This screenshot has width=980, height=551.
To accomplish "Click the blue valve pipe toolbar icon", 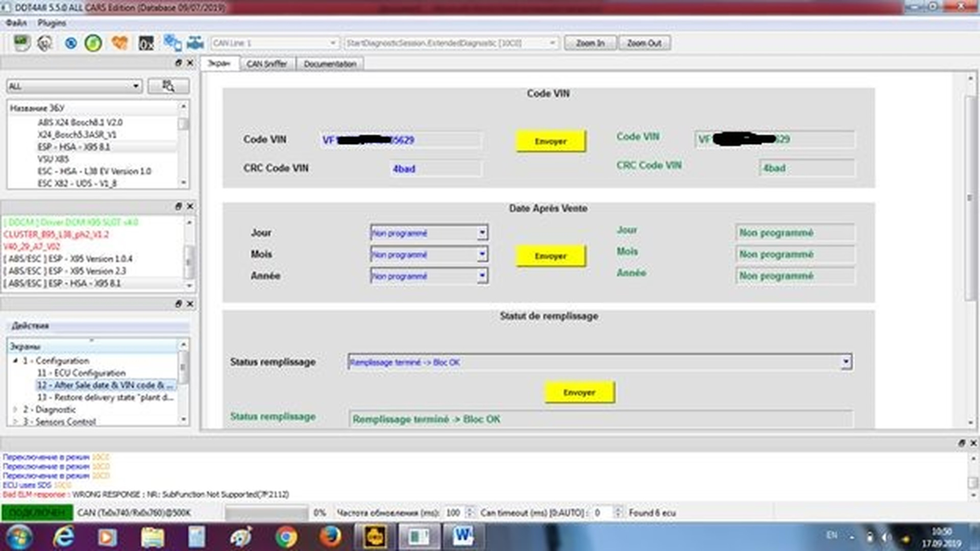I will click(195, 43).
